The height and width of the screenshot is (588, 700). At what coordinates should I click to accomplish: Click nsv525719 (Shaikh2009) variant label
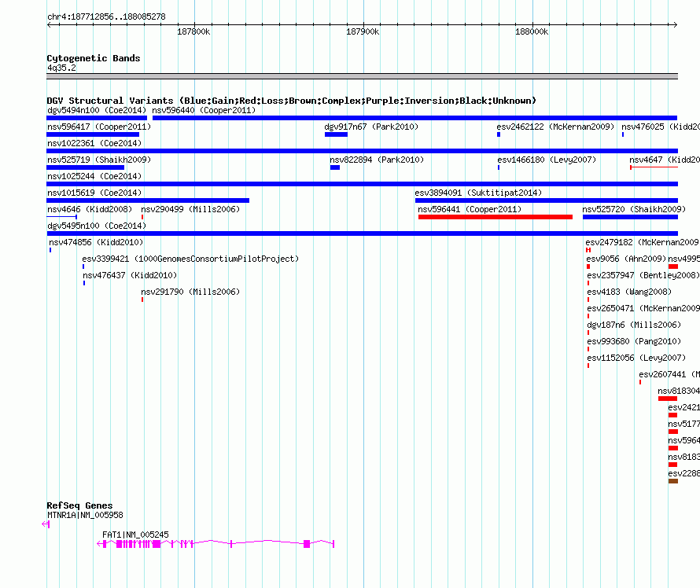click(99, 160)
